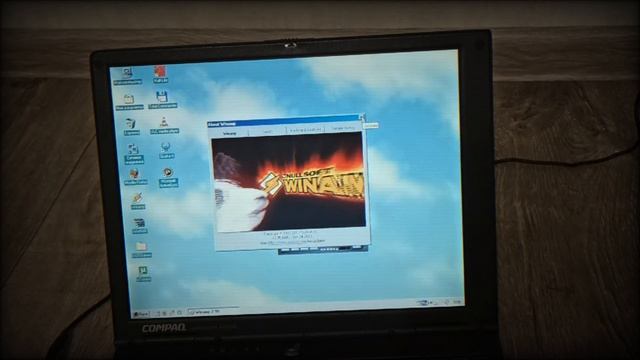Open the Recycle Bin icon
The width and height of the screenshot is (640, 360).
131,127
